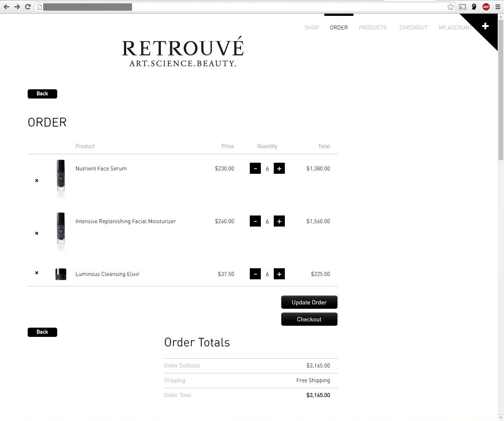Screen dimensions: 504x421
Task: Click the dark keyhole extension icon next to ABP
Action: tap(474, 7)
